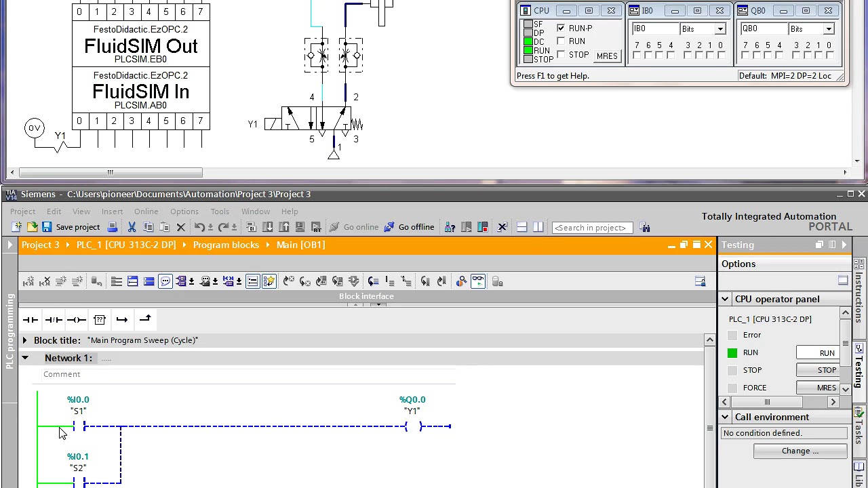
Task: Split editor vertically icon
Action: tap(538, 227)
